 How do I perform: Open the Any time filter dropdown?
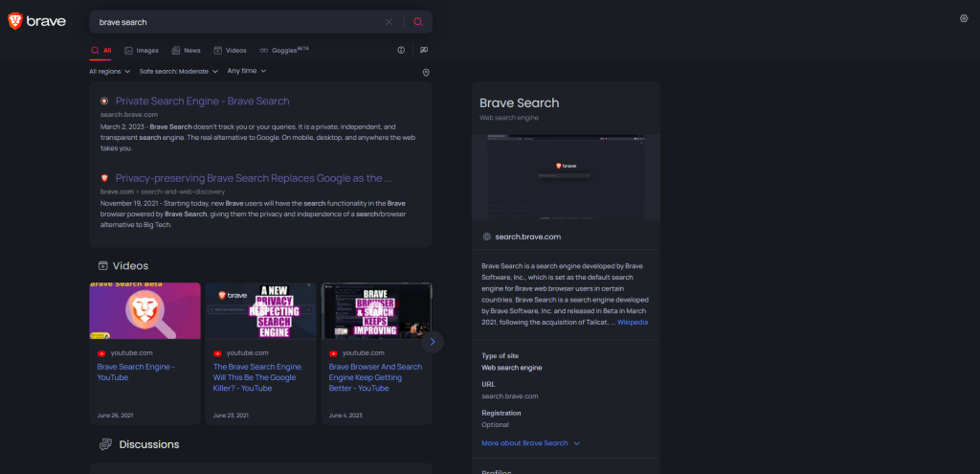pos(247,71)
